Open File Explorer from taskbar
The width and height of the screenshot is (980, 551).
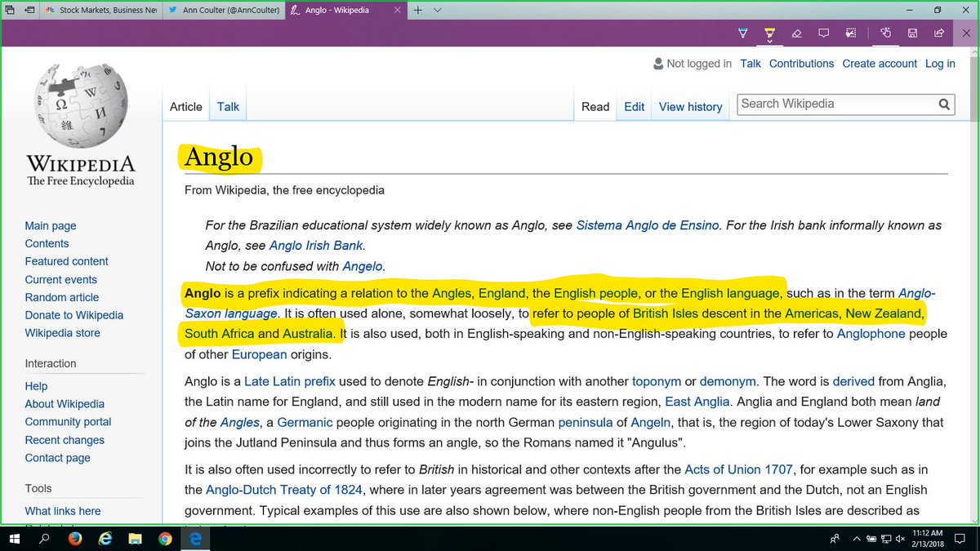(x=135, y=539)
